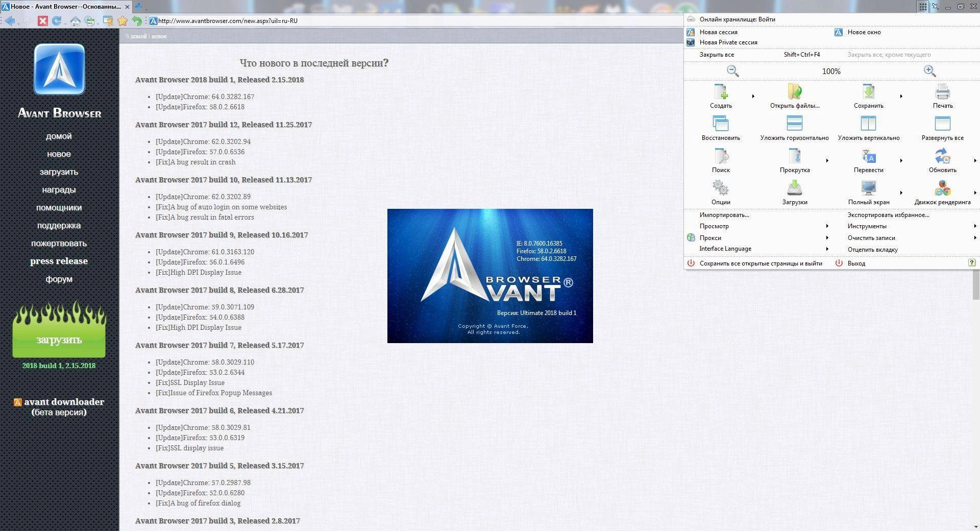Open the press release sidebar link

coord(59,261)
